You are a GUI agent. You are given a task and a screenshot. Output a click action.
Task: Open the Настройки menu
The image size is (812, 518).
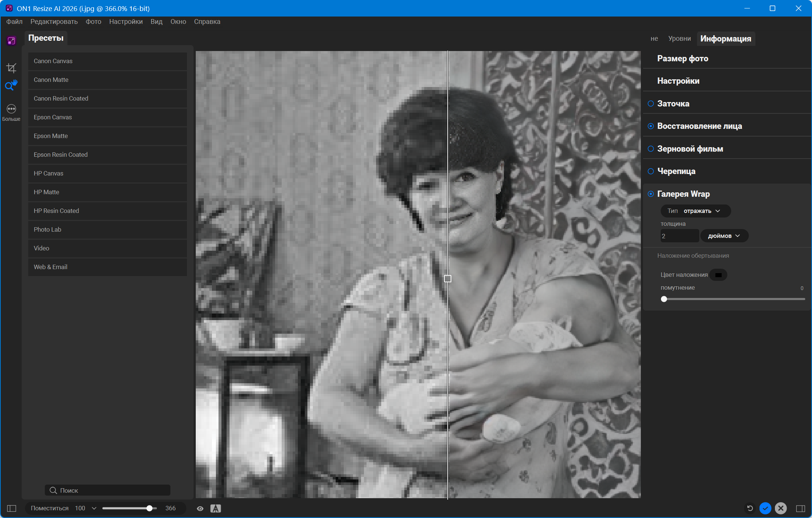click(x=126, y=22)
